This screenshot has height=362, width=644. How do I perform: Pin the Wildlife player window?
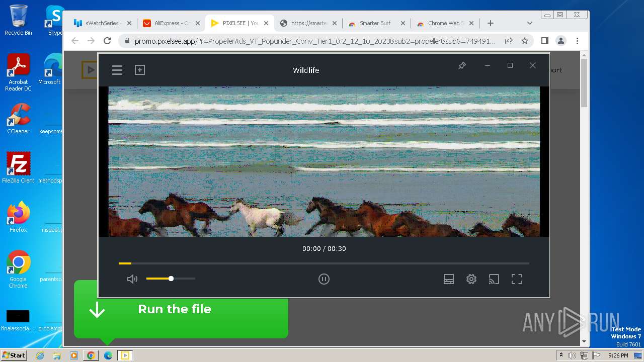[462, 66]
